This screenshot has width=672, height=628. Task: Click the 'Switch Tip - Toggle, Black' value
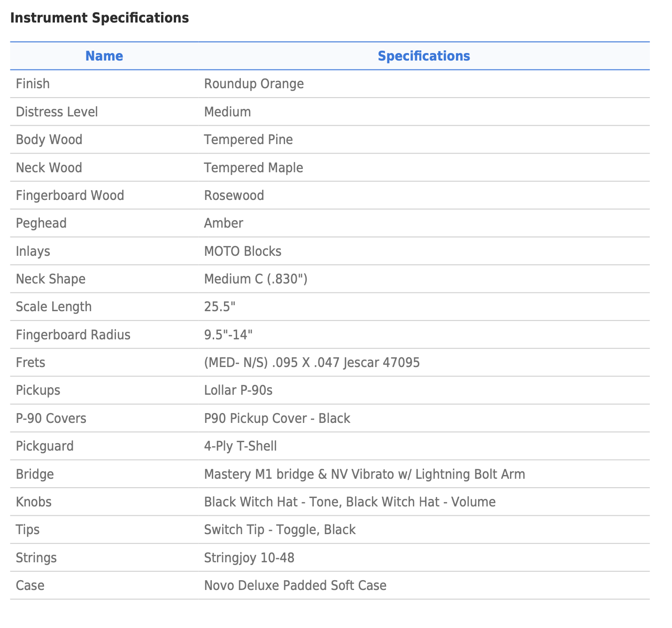tap(280, 529)
